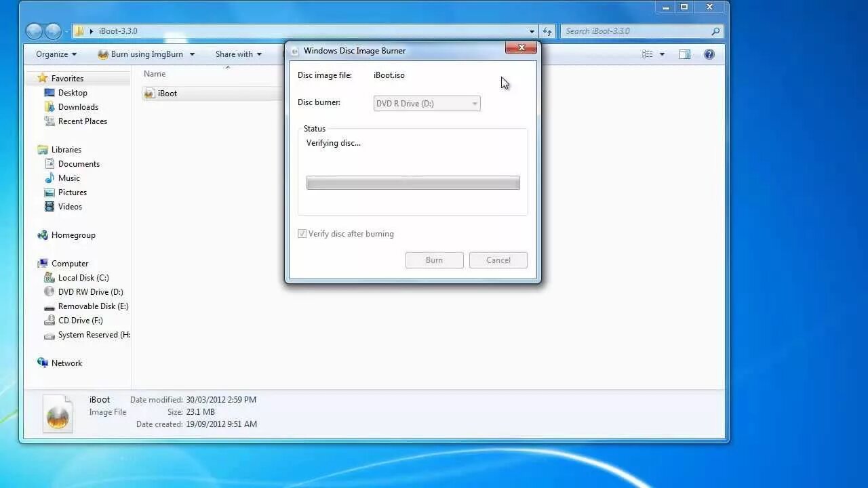Select the Desktop icon in Favorites
This screenshot has width=868, height=488.
[x=50, y=93]
